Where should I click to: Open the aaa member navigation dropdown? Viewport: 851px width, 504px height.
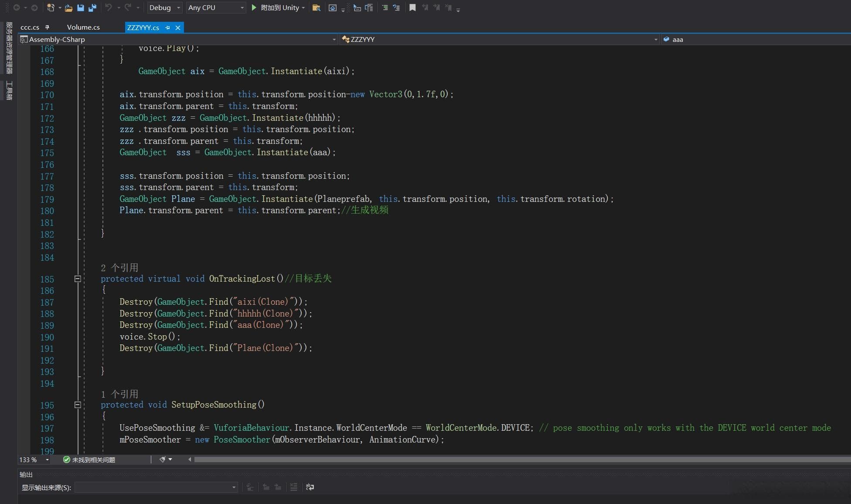coord(756,39)
